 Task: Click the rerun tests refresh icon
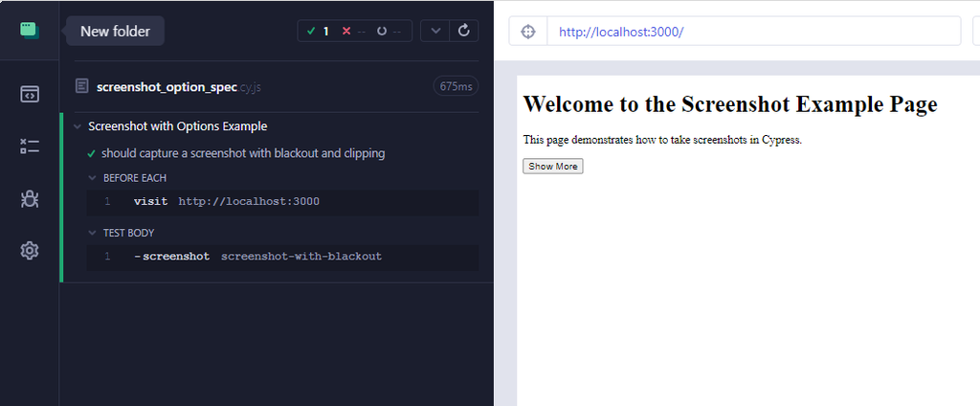464,31
